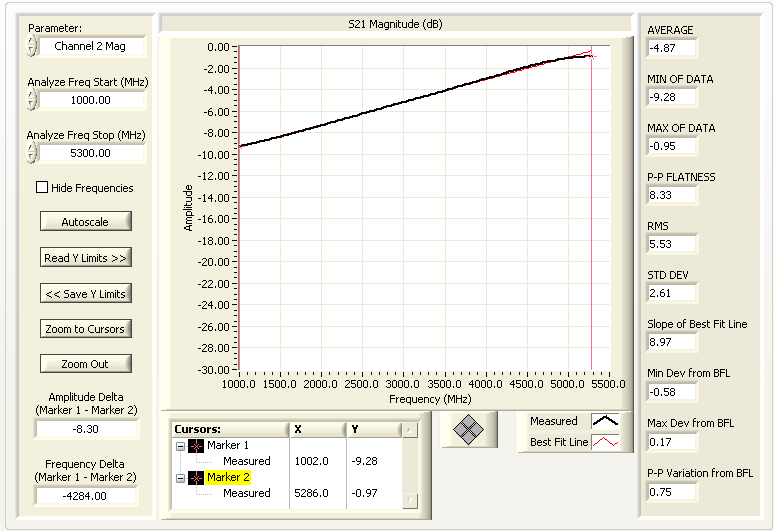Click the AVERAGE value field -4.87
This screenshot has height=531, width=774.
671,48
